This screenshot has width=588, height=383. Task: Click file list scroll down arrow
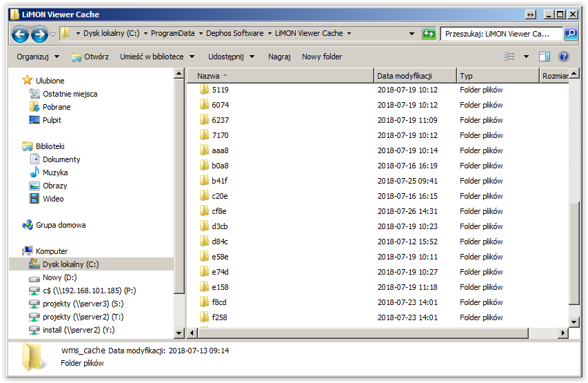(x=574, y=322)
